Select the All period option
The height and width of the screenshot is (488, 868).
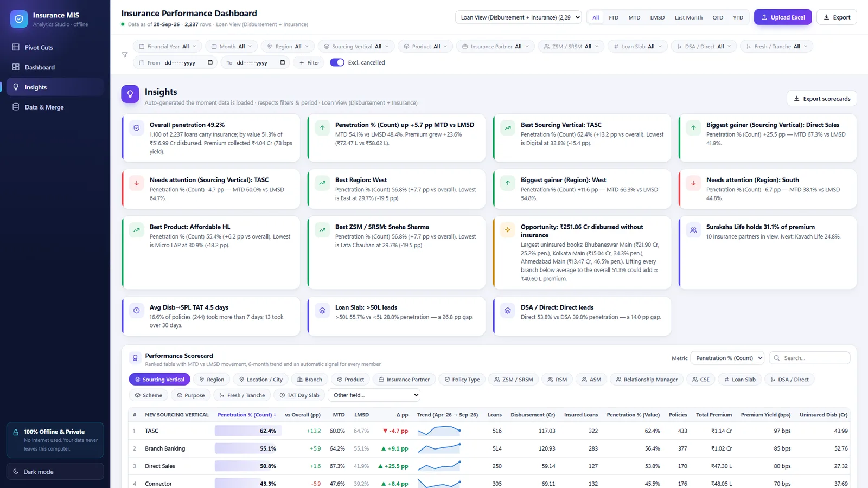tap(596, 17)
